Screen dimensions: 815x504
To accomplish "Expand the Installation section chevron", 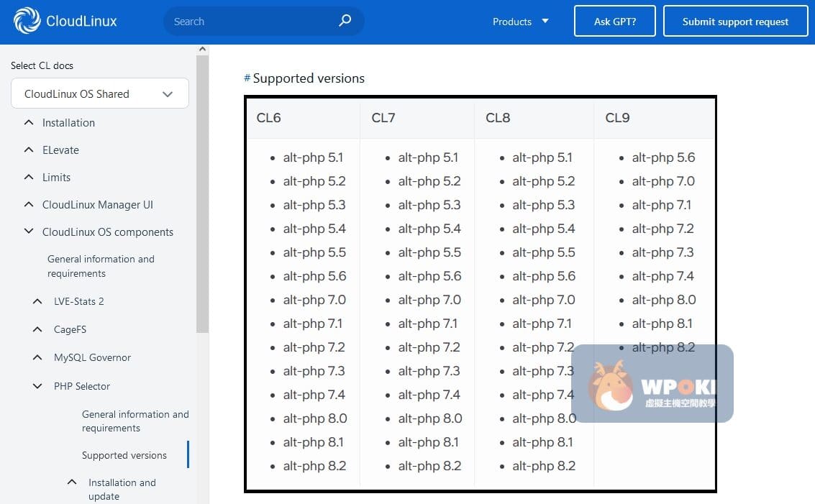I will tap(29, 123).
